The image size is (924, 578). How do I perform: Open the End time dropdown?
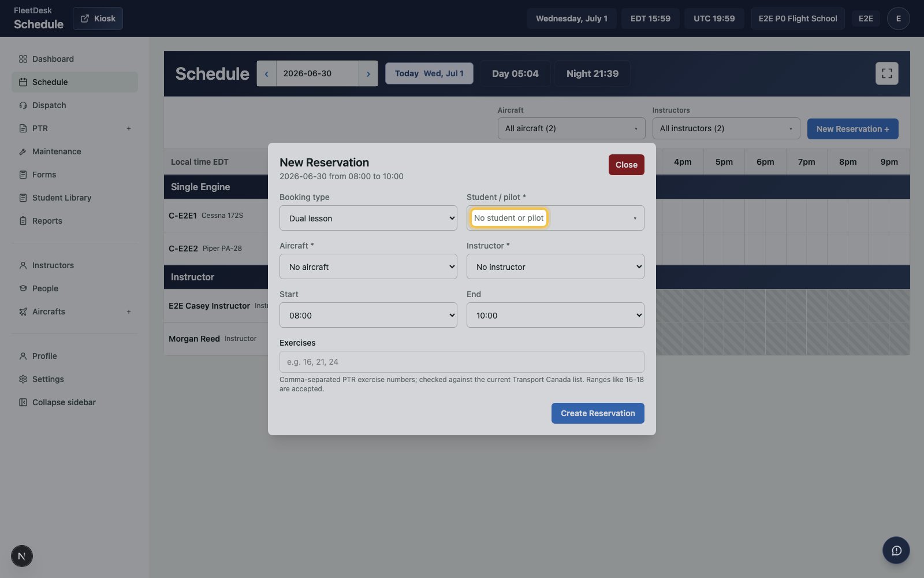[556, 315]
